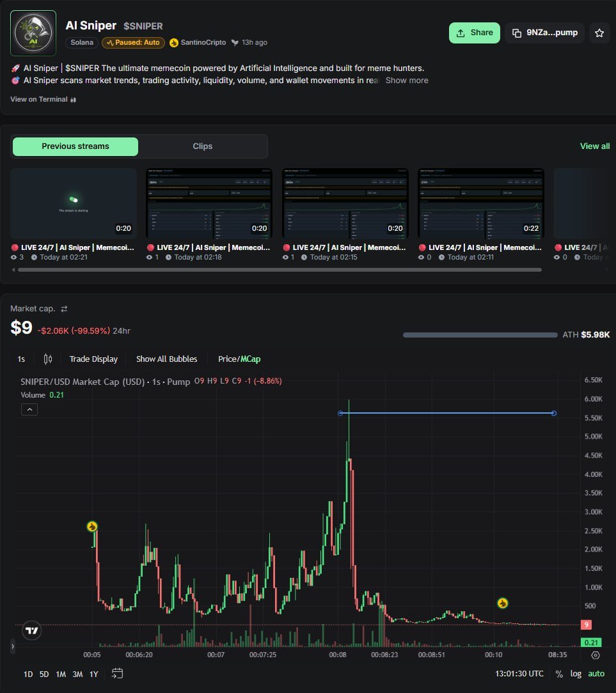Click the right handle of the blue line
616x693 pixels.
(554, 413)
